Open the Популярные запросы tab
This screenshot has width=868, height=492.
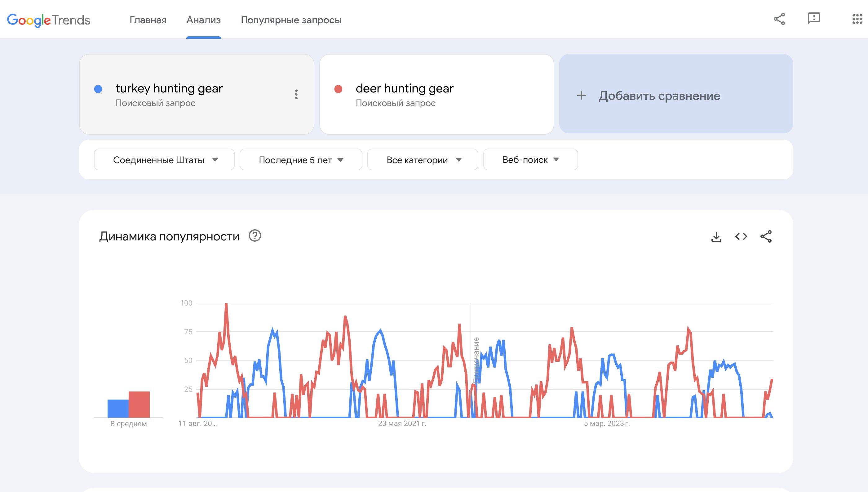tap(291, 20)
